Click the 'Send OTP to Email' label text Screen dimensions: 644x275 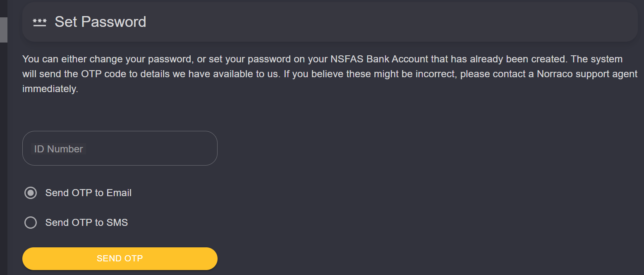coord(89,193)
